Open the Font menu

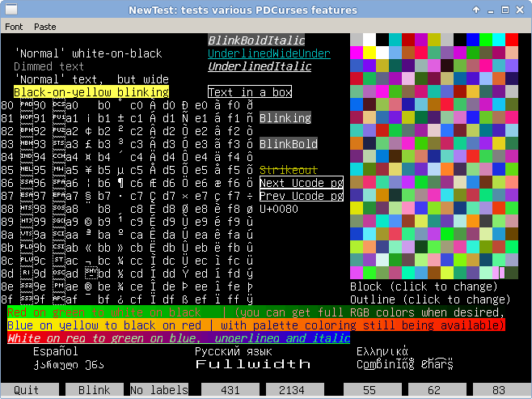click(x=14, y=27)
